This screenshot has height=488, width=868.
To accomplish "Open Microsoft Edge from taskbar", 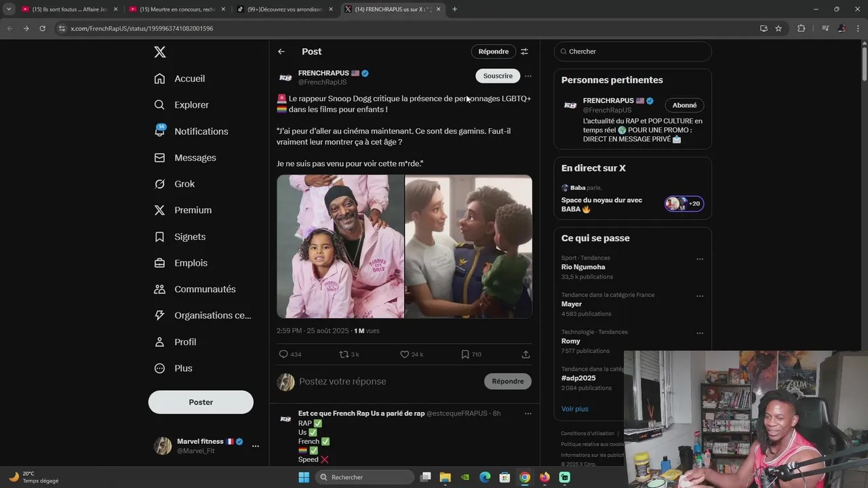I will pyautogui.click(x=485, y=477).
